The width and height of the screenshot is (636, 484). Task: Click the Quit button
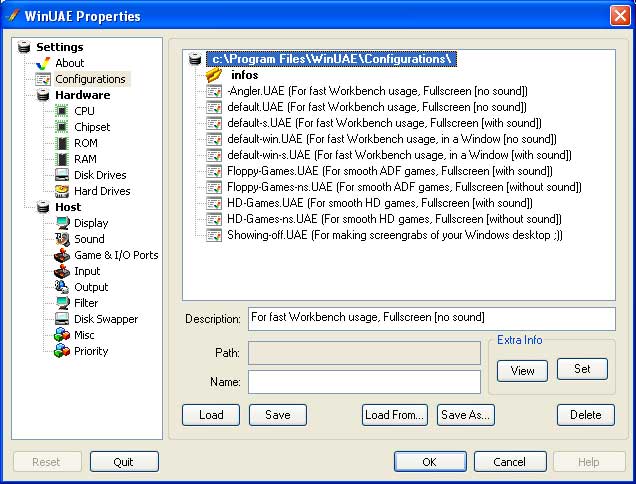click(x=124, y=462)
